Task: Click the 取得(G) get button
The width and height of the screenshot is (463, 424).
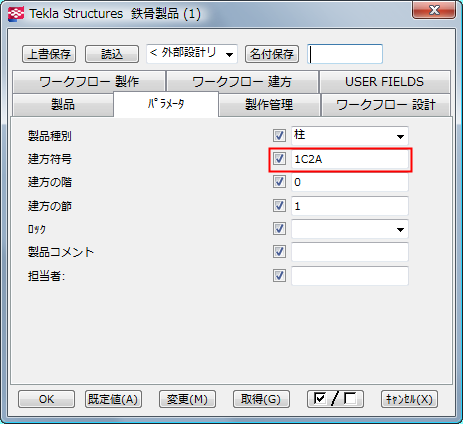Action: 261,399
